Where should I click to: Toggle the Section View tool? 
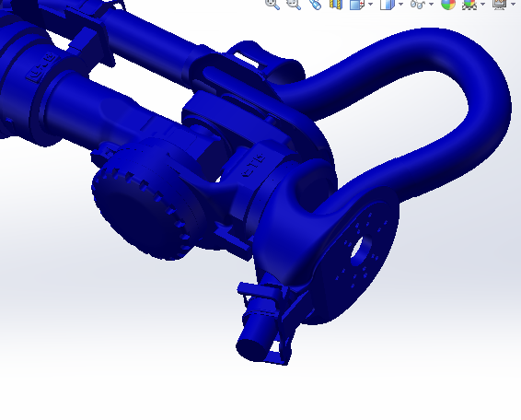[x=336, y=4]
